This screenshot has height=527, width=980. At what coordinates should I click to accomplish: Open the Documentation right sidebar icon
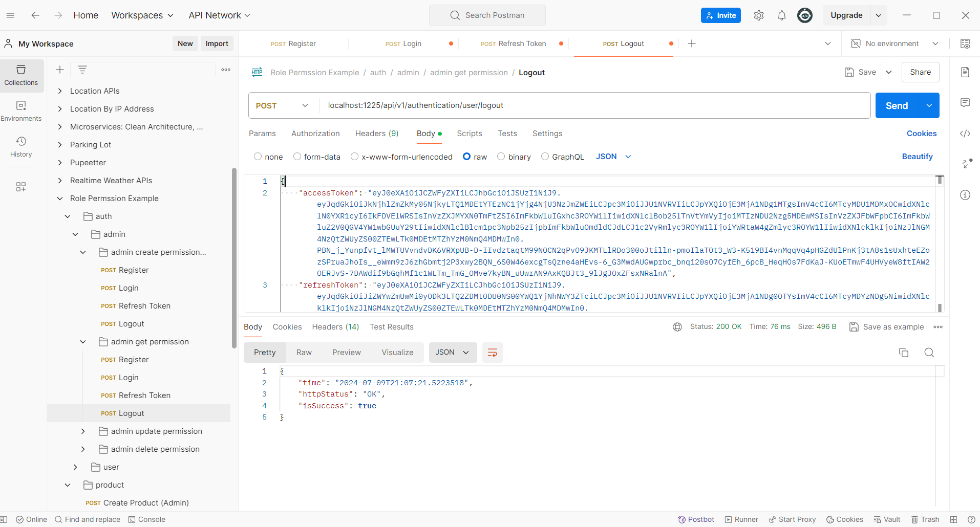(965, 72)
